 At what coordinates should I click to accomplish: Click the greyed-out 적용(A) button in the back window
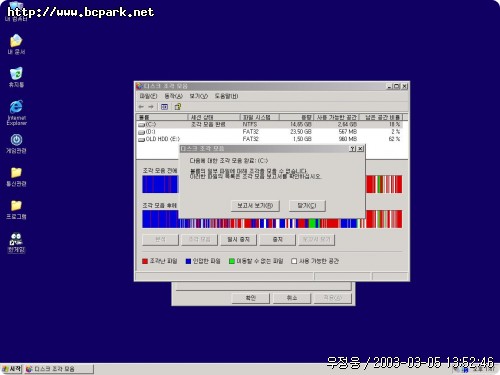(333, 298)
